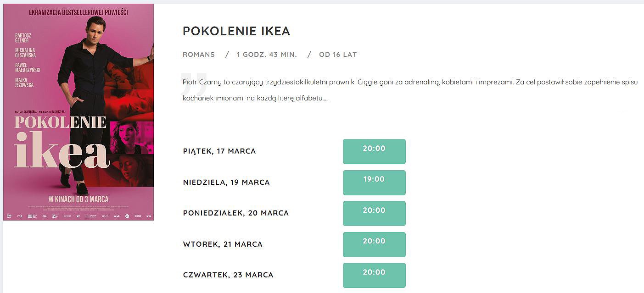
Task: Book the 20:00 showing on Monday 20 March
Action: 374,213
